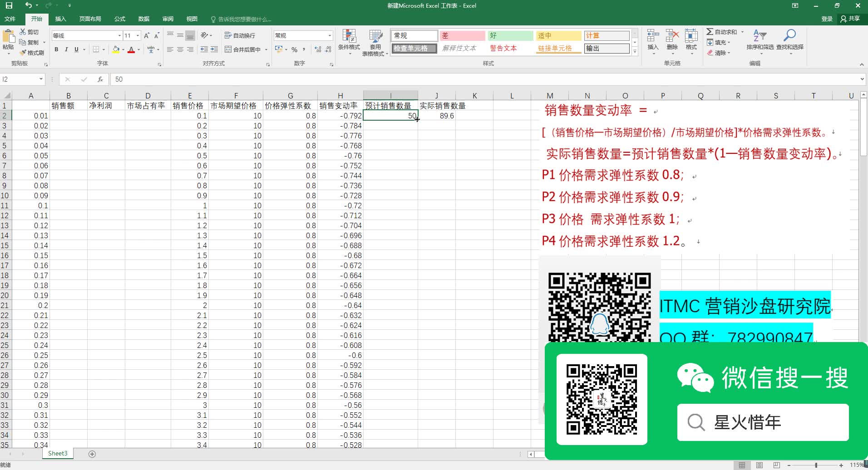Open the Fill (填充) dropdown
Image resolution: width=868 pixels, height=470 pixels.
pyautogui.click(x=719, y=42)
